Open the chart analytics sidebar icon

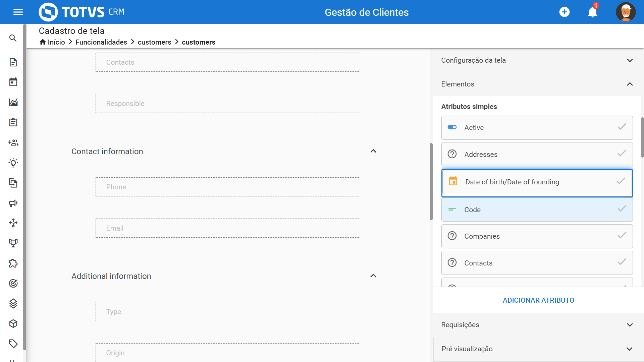(13, 102)
